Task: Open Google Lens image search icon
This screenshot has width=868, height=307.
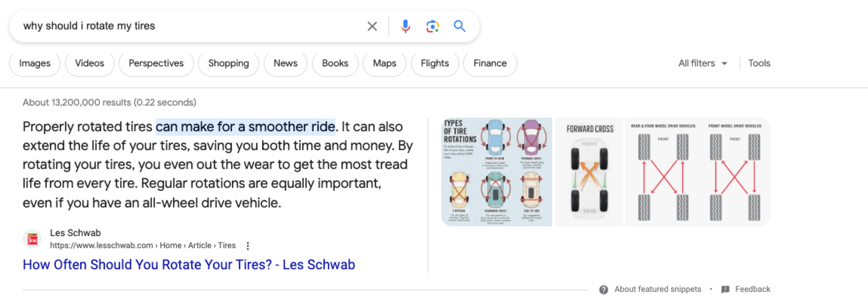Action: click(432, 26)
